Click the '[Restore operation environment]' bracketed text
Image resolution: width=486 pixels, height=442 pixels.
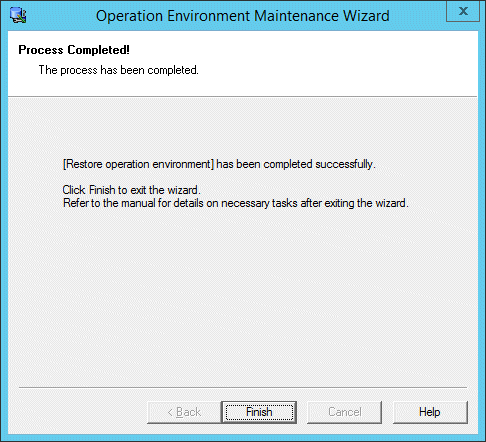(x=138, y=164)
